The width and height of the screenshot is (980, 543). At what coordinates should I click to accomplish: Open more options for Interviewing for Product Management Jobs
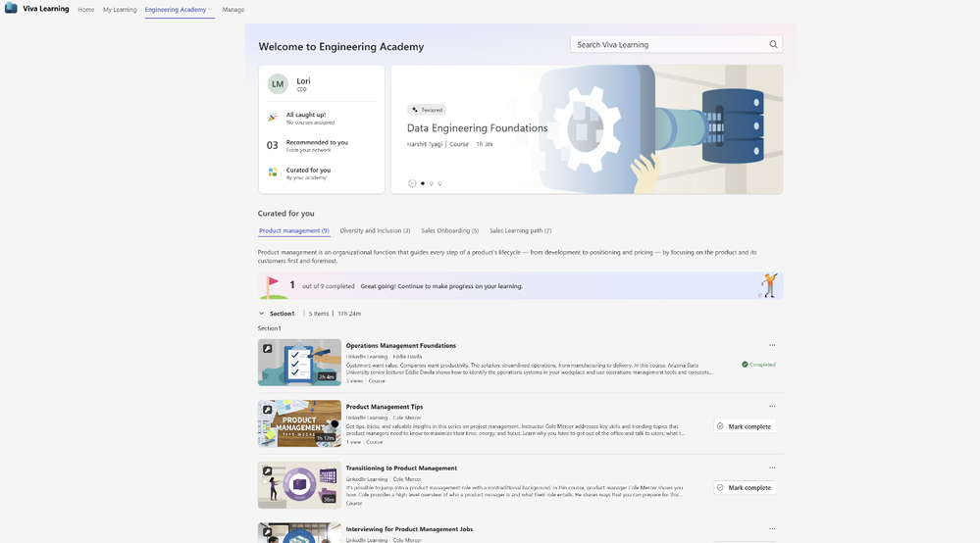click(x=772, y=528)
